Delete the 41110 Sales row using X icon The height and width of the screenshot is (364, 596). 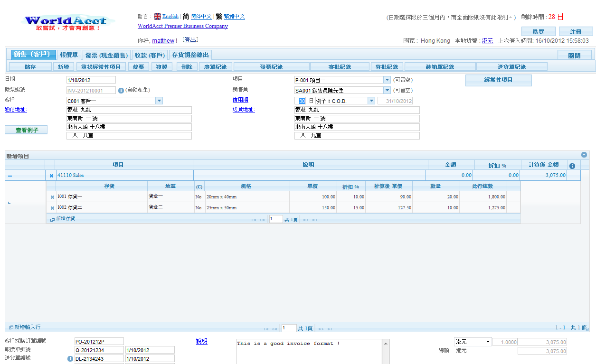click(51, 176)
